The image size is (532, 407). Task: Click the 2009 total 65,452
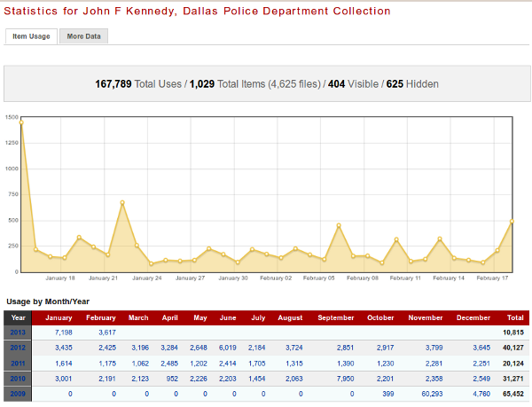point(513,394)
